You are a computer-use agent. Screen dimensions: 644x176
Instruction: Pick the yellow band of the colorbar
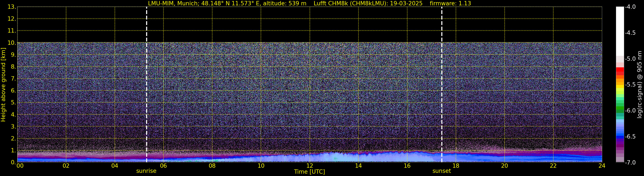[x=620, y=87]
